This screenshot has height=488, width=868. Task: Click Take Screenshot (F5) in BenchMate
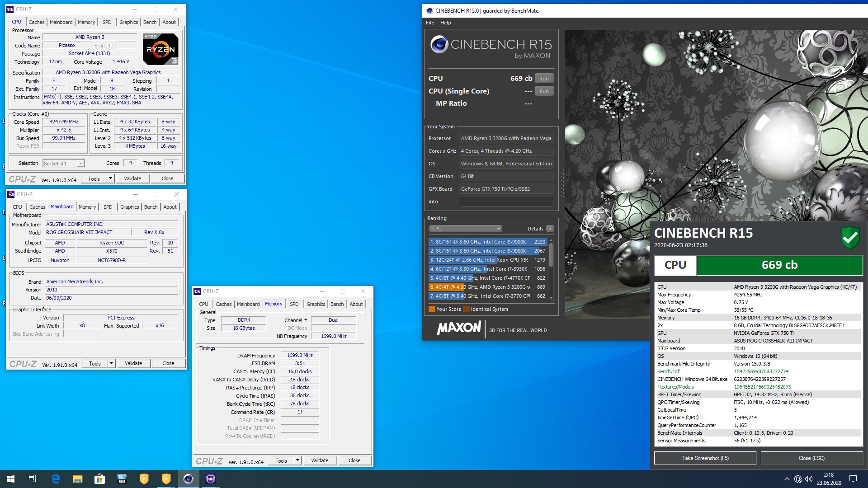pyautogui.click(x=705, y=458)
